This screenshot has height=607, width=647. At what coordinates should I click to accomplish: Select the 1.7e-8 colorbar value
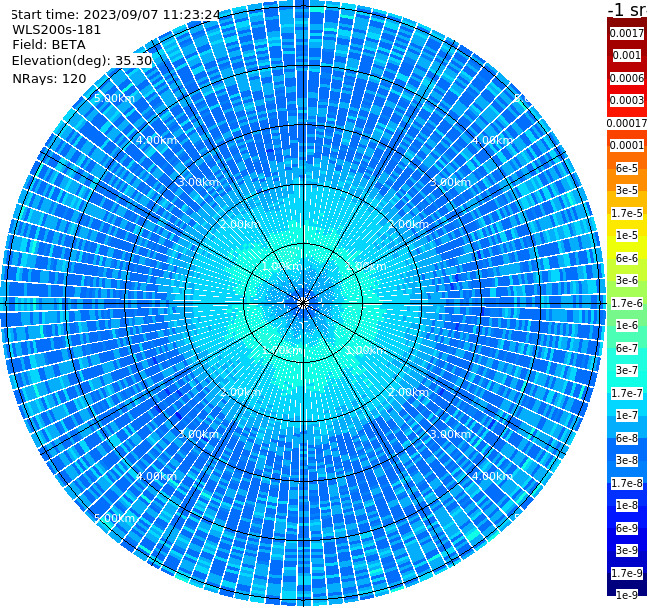point(627,483)
